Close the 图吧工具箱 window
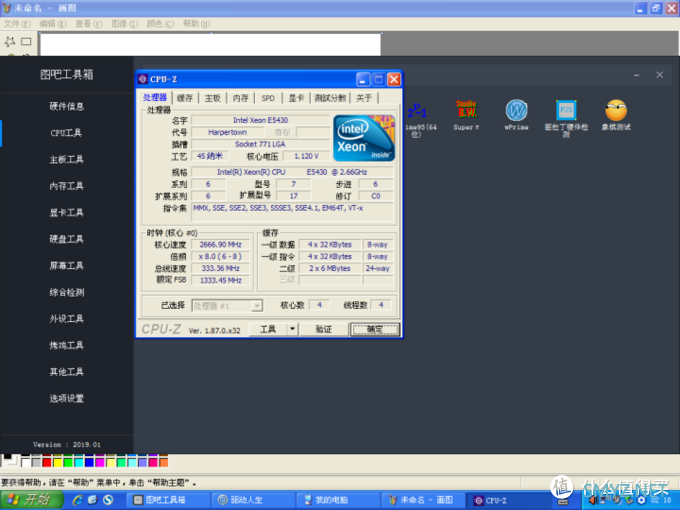680x510 pixels. point(659,75)
